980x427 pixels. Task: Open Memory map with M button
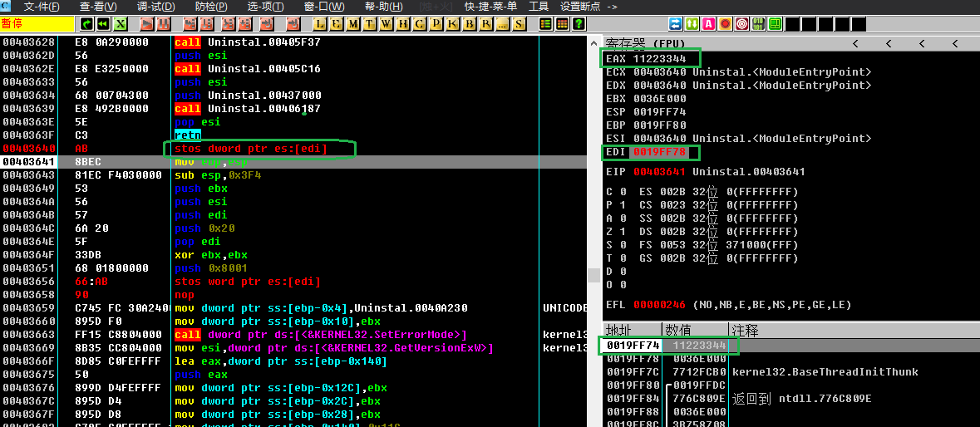353,23
